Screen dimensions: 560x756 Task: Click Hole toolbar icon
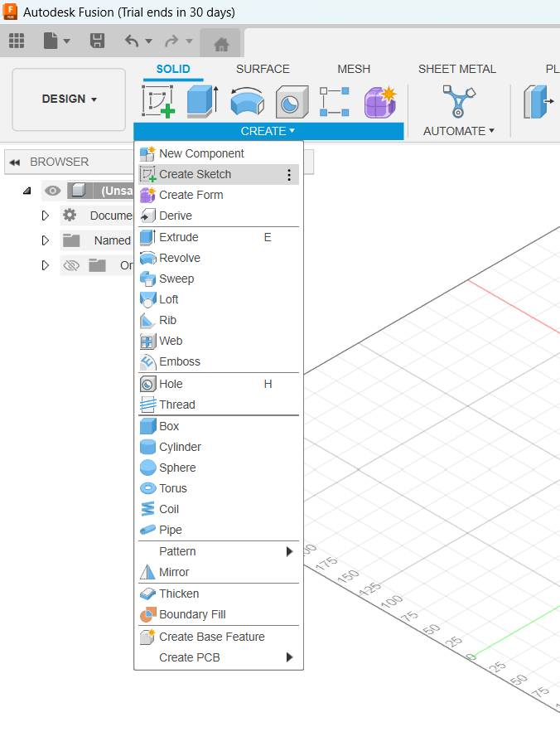point(292,102)
